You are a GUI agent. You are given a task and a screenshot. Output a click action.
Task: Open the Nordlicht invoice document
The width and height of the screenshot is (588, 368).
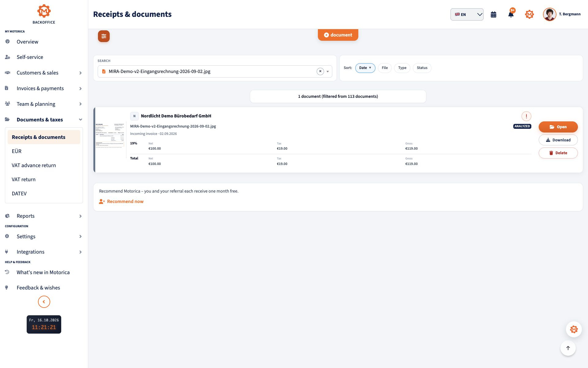click(x=558, y=127)
